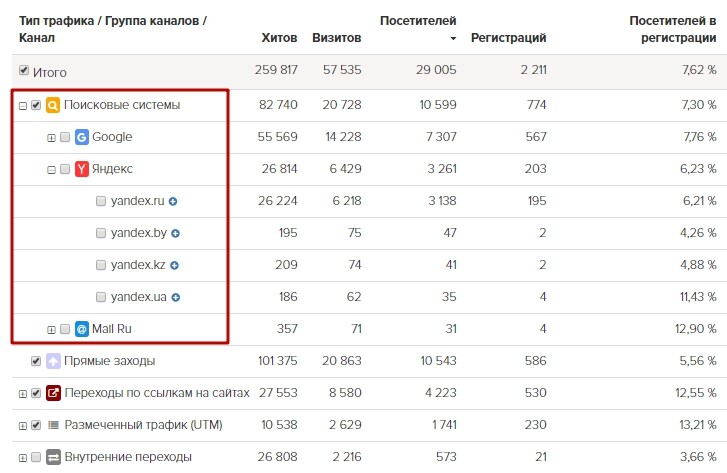Click the UTM tagged traffic icon
The image size is (727, 473).
click(53, 425)
